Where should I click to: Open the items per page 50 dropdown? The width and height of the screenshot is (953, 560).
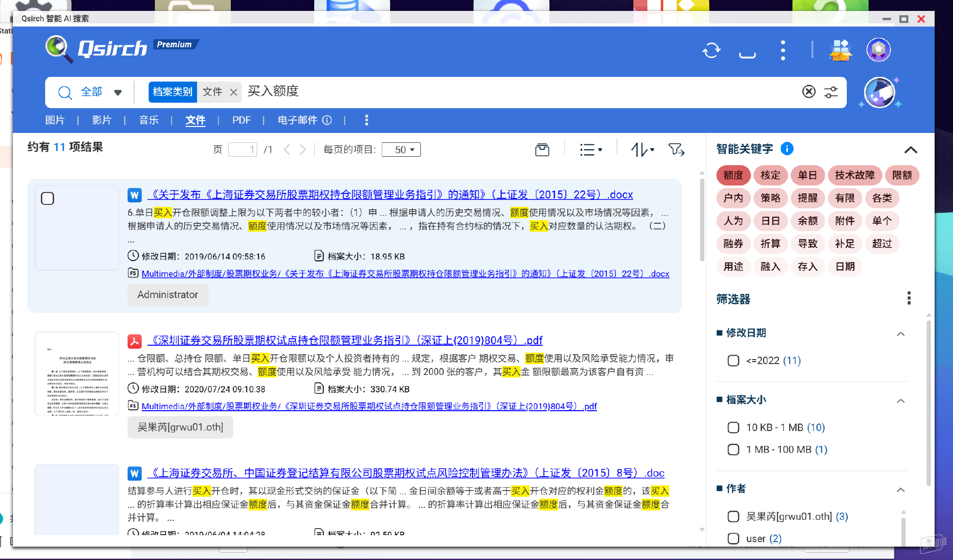pyautogui.click(x=401, y=150)
